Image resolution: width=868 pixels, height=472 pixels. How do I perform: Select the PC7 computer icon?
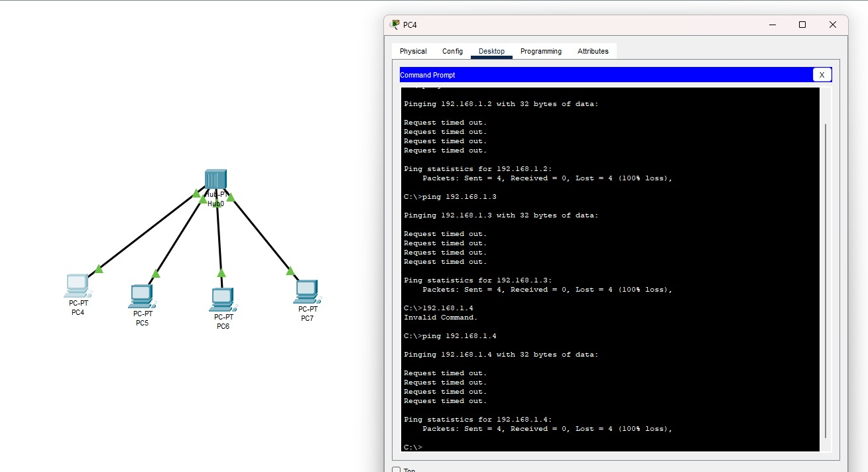(306, 292)
